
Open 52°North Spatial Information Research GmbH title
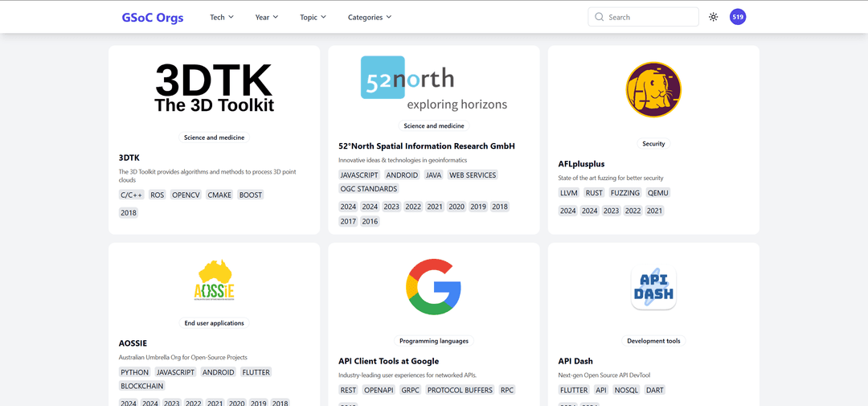pyautogui.click(x=426, y=146)
